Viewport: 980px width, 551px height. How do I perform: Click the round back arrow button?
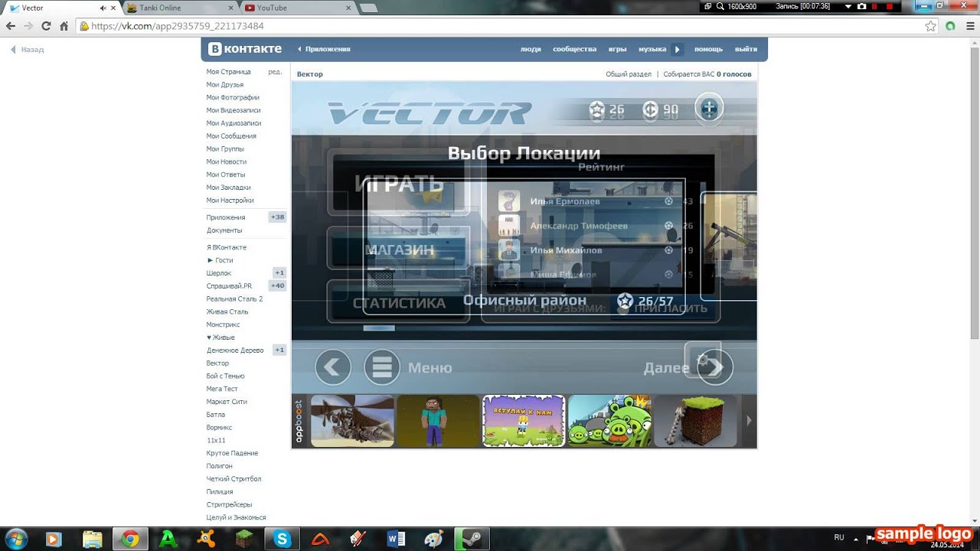(x=333, y=368)
